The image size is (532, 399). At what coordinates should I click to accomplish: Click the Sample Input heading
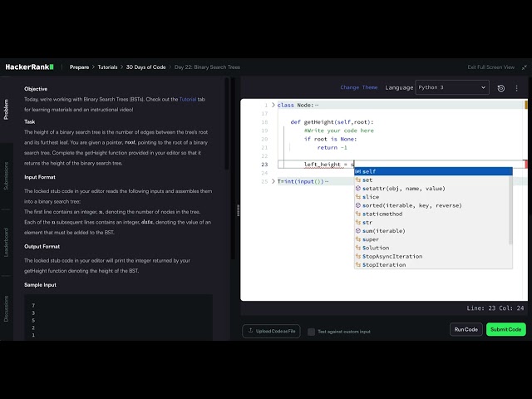[40, 284]
